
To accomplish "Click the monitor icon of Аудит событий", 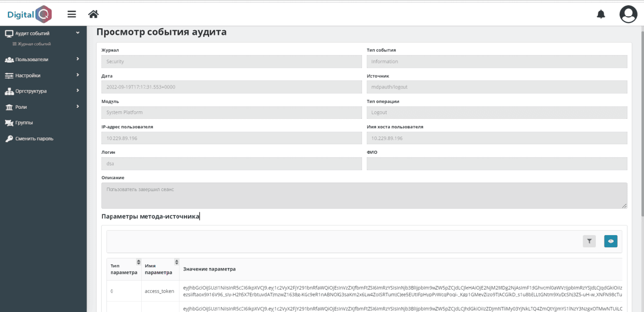I will click(x=9, y=33).
